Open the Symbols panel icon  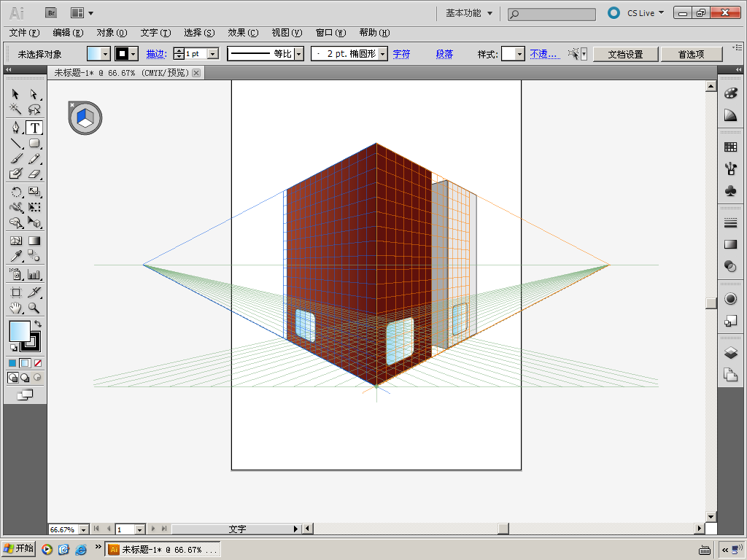(730, 190)
